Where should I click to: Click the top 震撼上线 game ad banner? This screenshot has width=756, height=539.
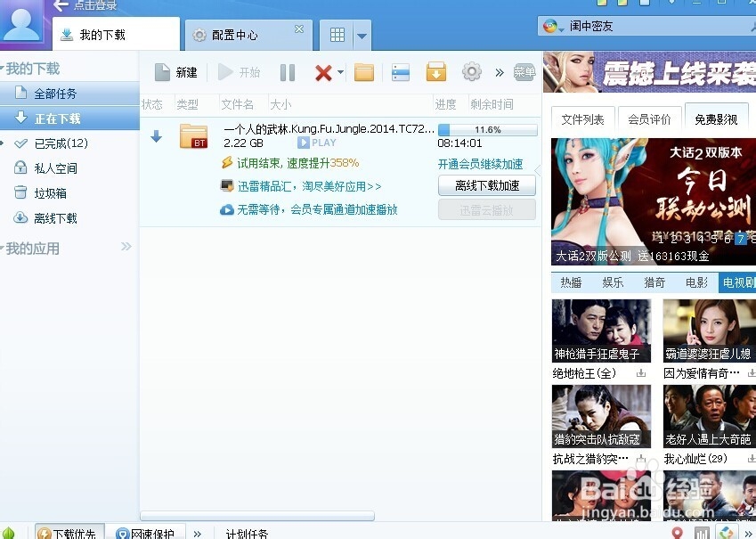point(649,72)
